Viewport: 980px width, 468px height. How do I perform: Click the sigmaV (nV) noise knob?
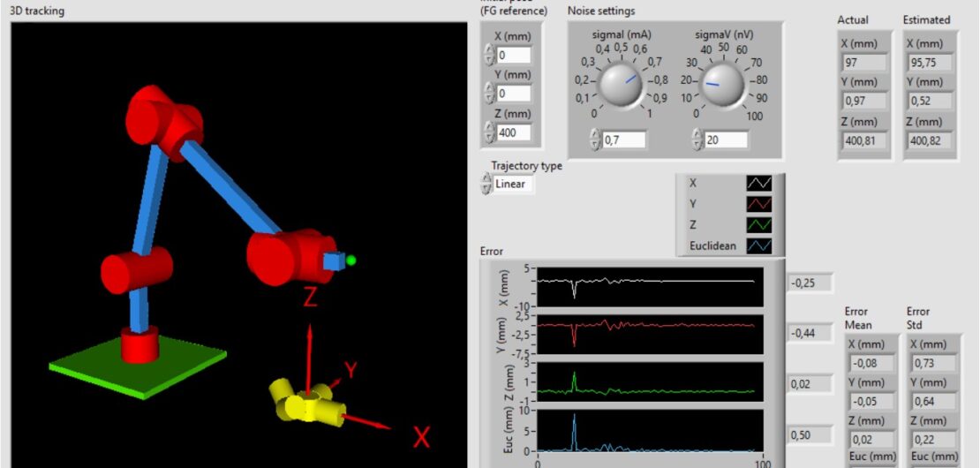[x=722, y=85]
